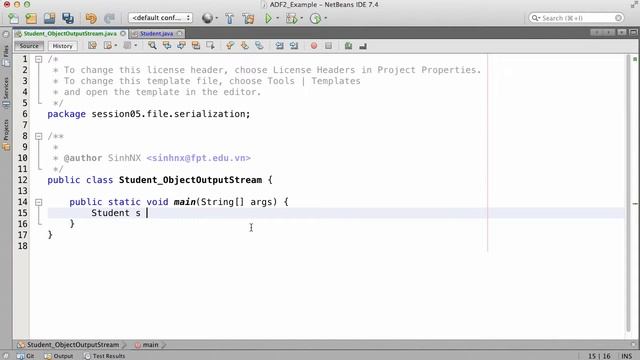Click the INS insert mode indicator
The image size is (640, 360).
click(627, 356)
